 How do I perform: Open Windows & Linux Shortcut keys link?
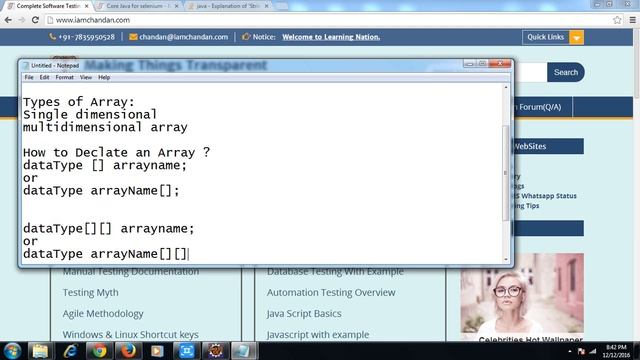131,334
